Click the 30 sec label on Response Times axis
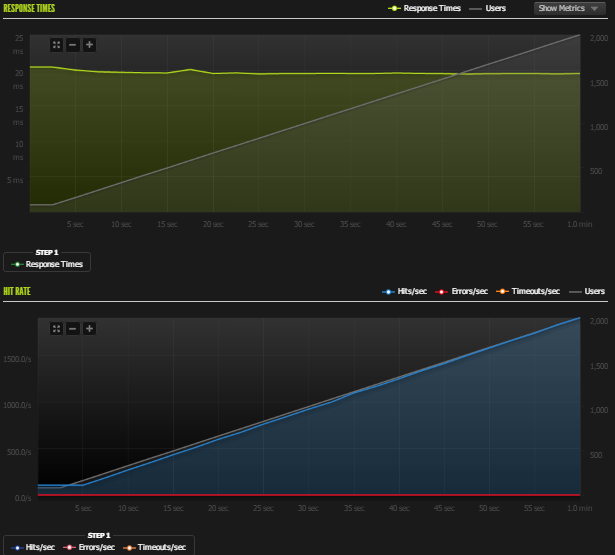This screenshot has width=615, height=555. pos(304,224)
